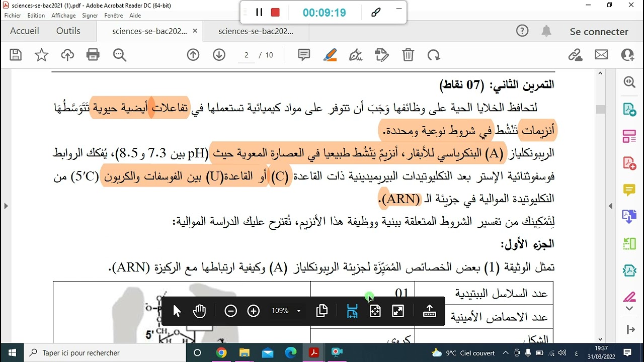The height and width of the screenshot is (362, 644).
Task: Open the Fichier menu
Action: point(13,16)
